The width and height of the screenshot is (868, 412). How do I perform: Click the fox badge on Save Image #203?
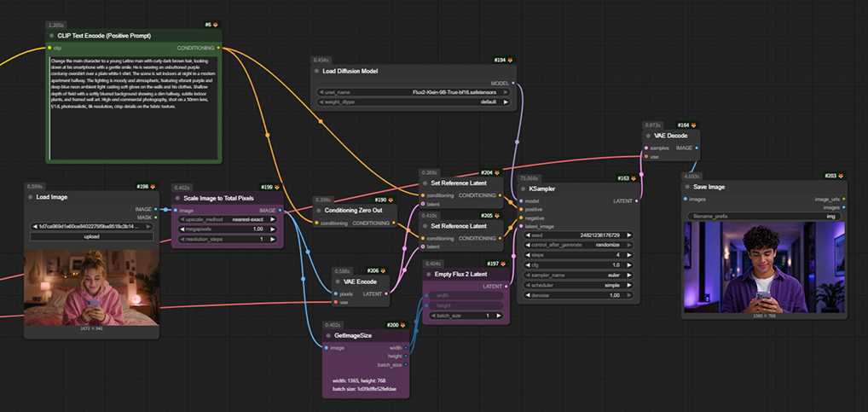click(x=841, y=176)
